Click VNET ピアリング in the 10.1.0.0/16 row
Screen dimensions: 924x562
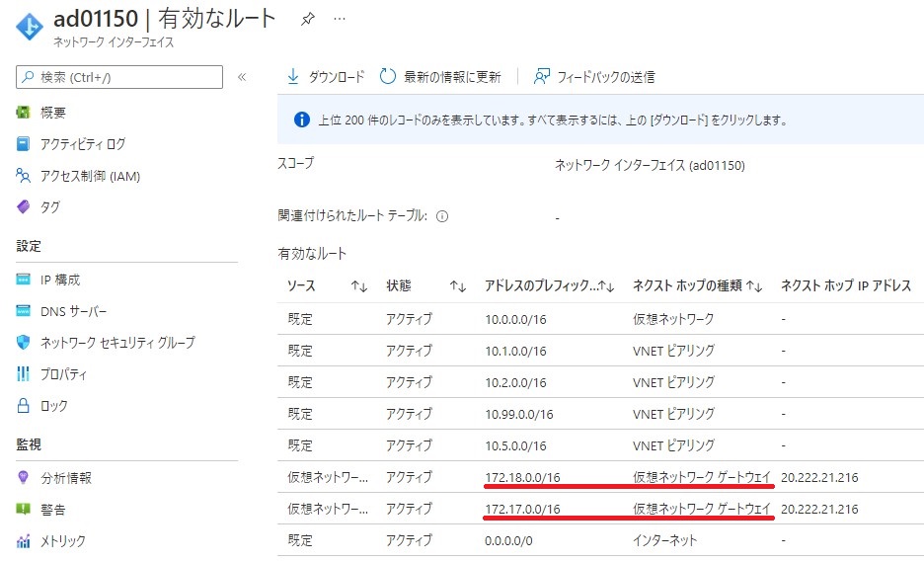[x=673, y=351]
